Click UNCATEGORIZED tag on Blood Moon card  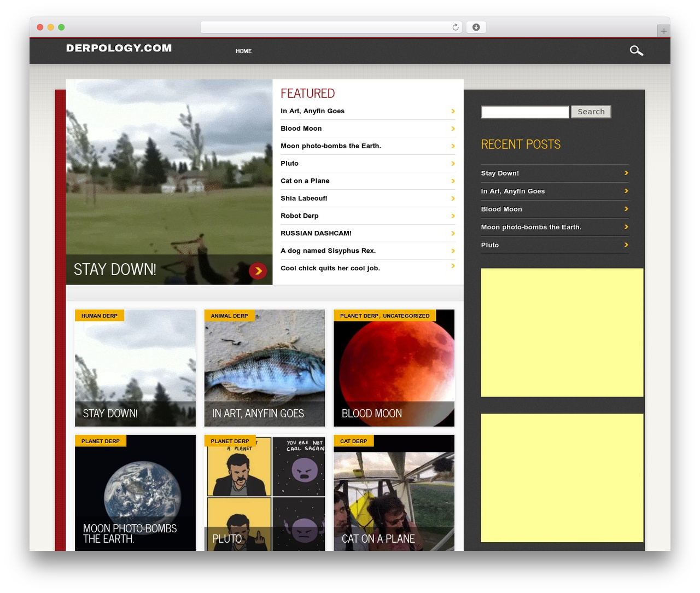pyautogui.click(x=406, y=316)
